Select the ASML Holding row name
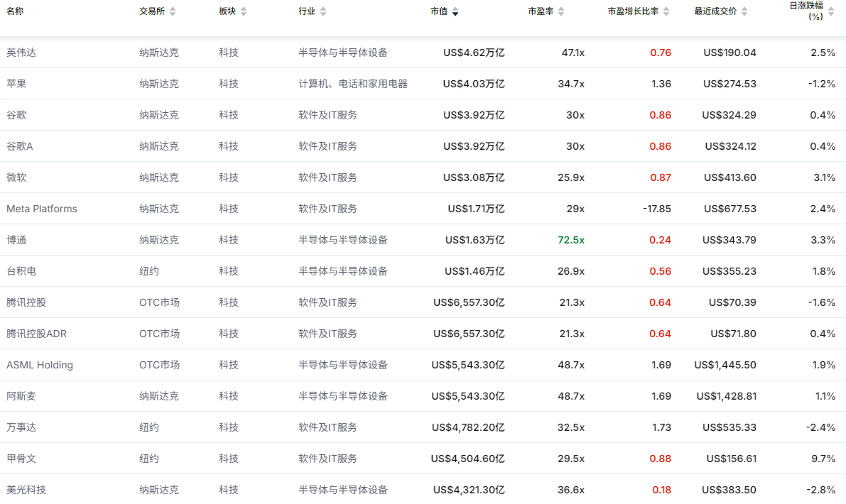Image resolution: width=846 pixels, height=504 pixels. point(40,365)
